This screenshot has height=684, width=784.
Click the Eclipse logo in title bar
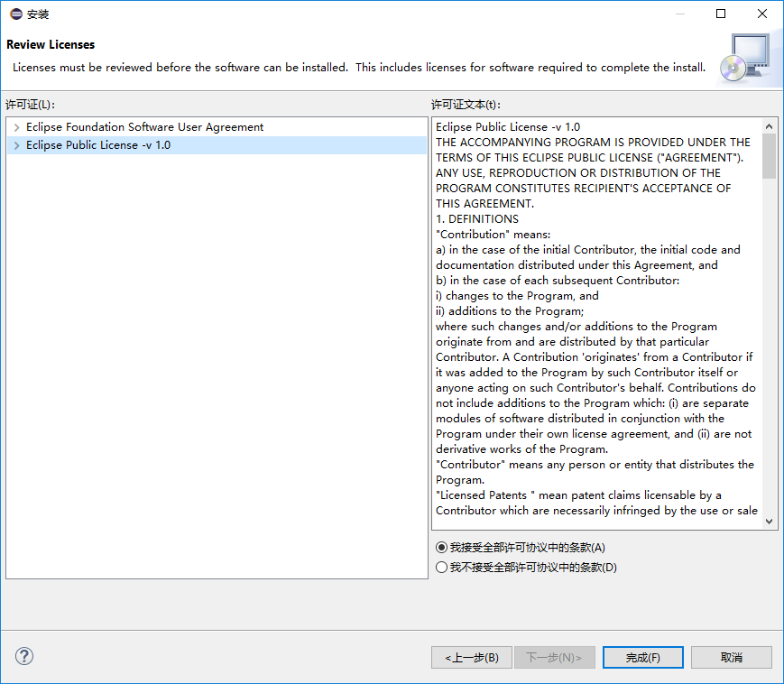pyautogui.click(x=16, y=14)
